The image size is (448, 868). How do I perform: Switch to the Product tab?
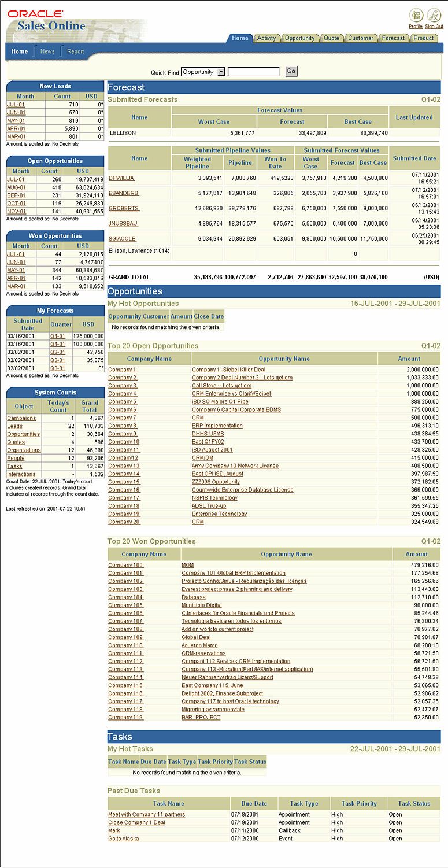click(x=424, y=38)
